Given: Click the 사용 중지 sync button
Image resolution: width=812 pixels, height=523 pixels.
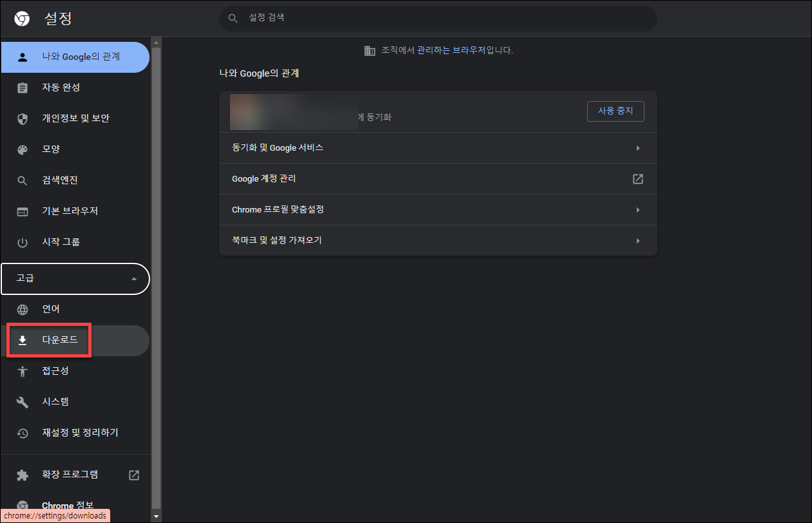Looking at the screenshot, I should tap(615, 111).
